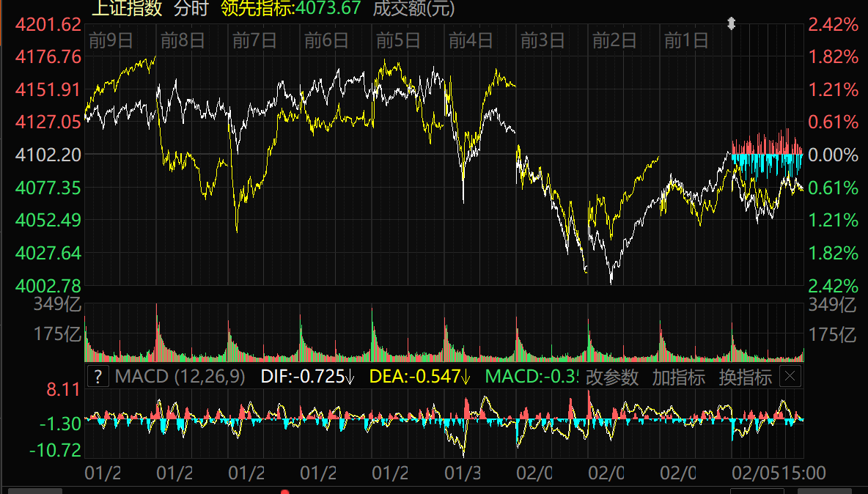The width and height of the screenshot is (868, 494).
Task: Click the vertical resize arrow icon
Action: click(x=730, y=24)
